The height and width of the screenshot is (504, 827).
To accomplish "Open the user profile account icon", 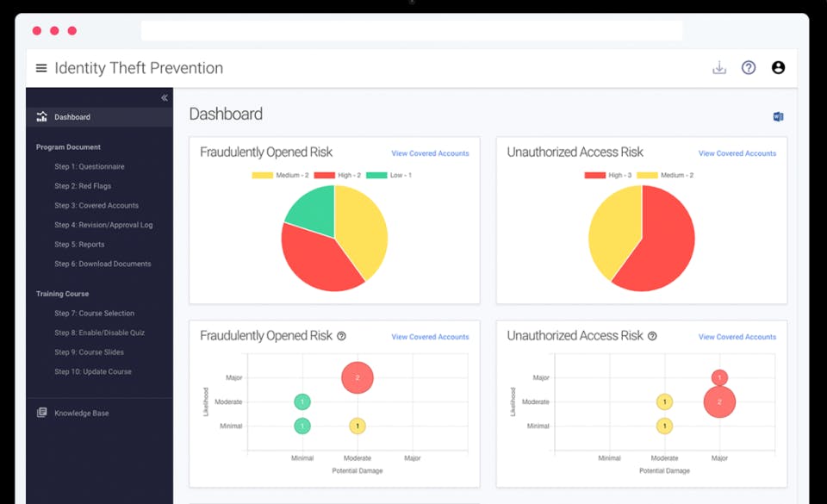I will 778,67.
